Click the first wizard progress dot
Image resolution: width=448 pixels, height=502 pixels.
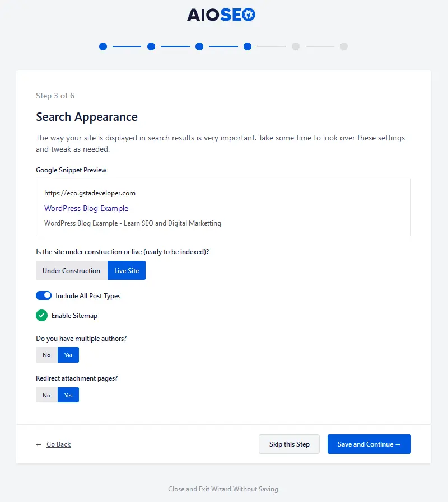coord(103,46)
